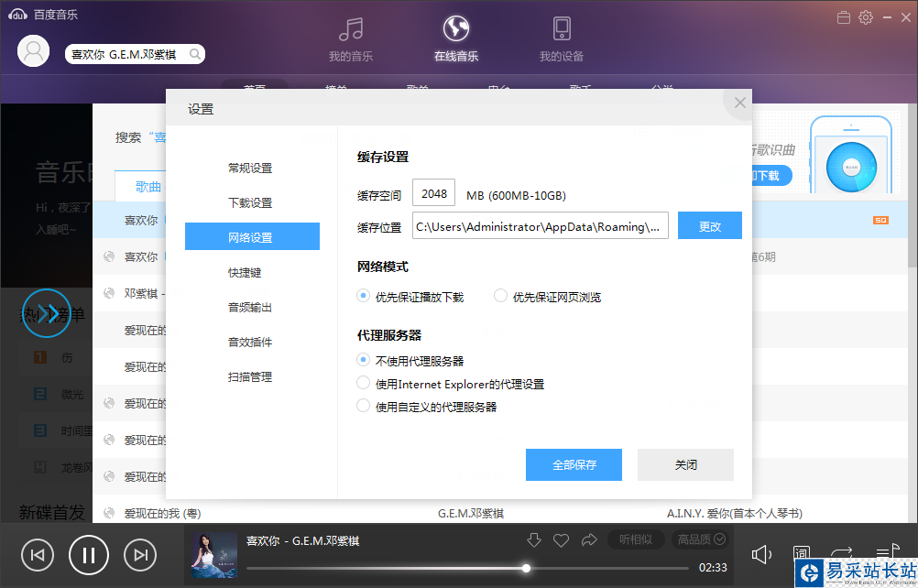Click the SQ quality badge
The height and width of the screenshot is (588, 918).
(x=880, y=220)
